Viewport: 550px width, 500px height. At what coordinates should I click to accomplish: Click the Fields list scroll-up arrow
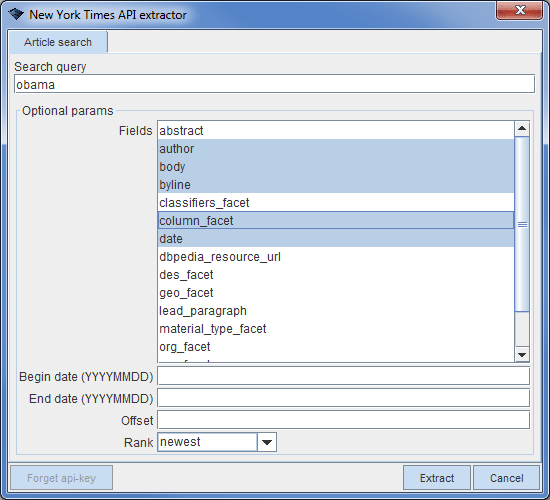[x=522, y=128]
